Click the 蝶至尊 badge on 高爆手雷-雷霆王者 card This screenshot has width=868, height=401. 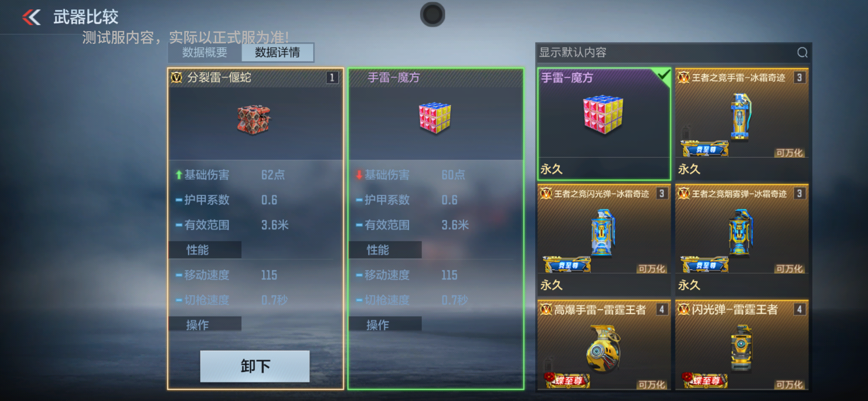tap(567, 381)
